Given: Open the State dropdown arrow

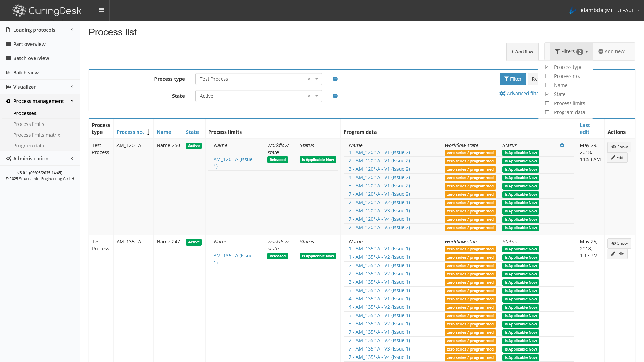Looking at the screenshot, I should pos(317,96).
